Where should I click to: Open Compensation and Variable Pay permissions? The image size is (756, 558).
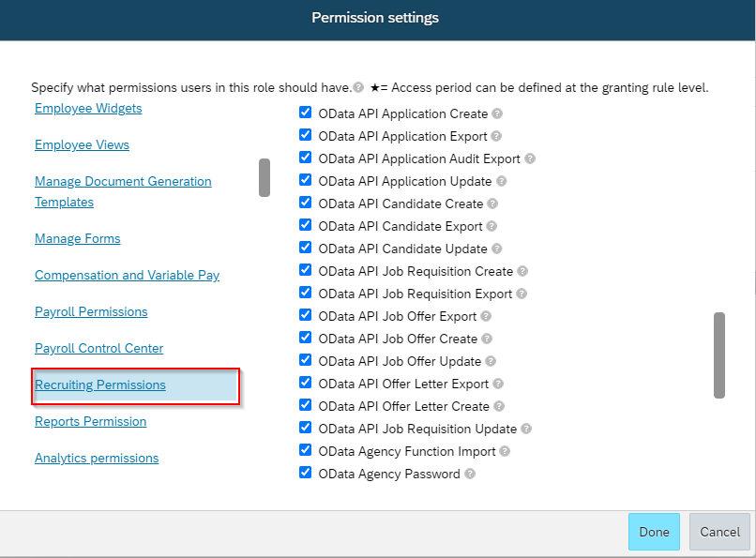tap(127, 275)
